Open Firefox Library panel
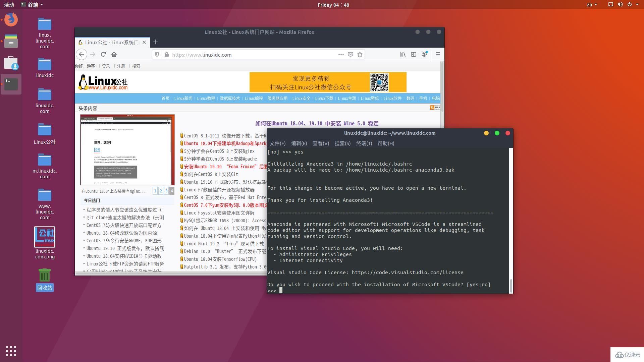 (x=403, y=54)
